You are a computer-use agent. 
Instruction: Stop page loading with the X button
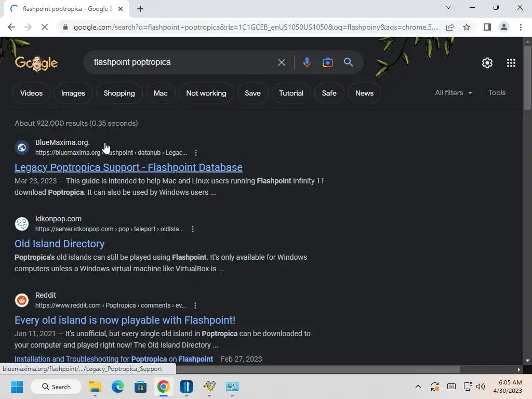[x=45, y=27]
